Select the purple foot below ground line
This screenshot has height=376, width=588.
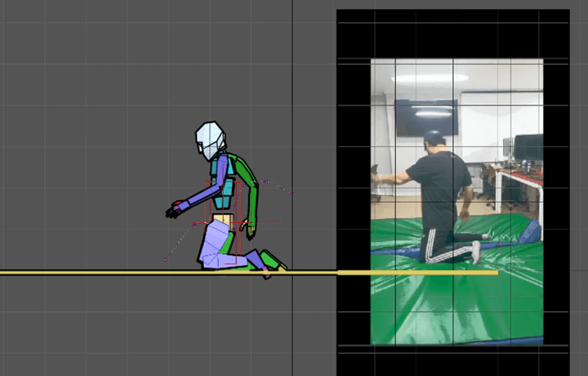point(266,275)
